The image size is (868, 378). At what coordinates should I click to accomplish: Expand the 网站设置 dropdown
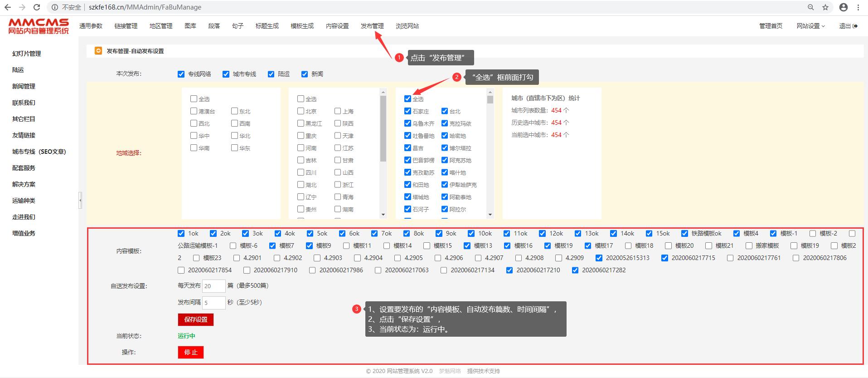810,26
